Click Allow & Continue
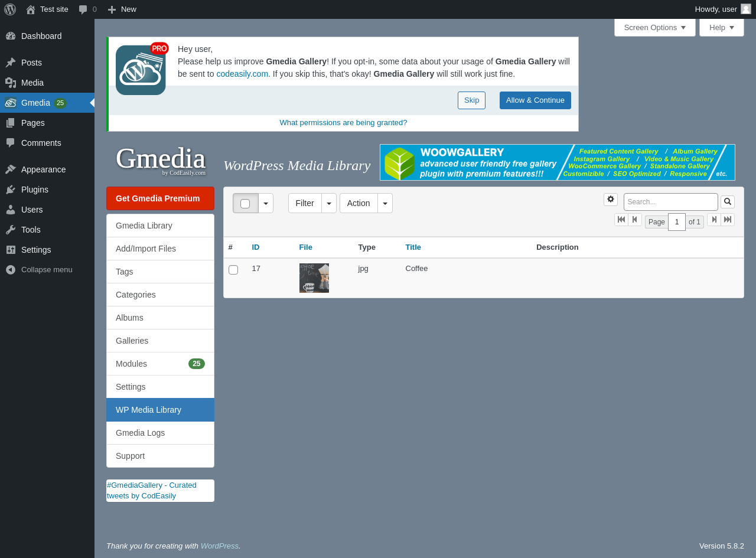 tap(535, 100)
